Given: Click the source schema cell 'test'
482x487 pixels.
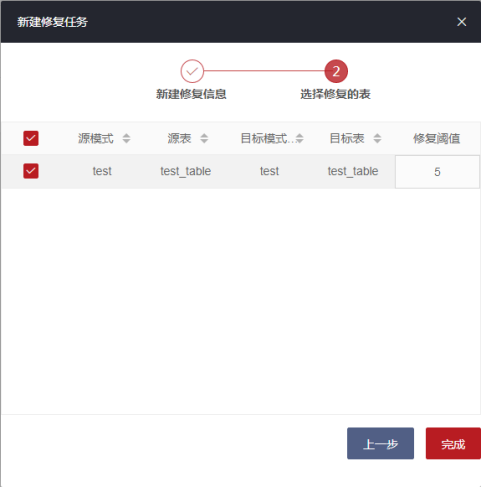Looking at the screenshot, I should [102, 171].
